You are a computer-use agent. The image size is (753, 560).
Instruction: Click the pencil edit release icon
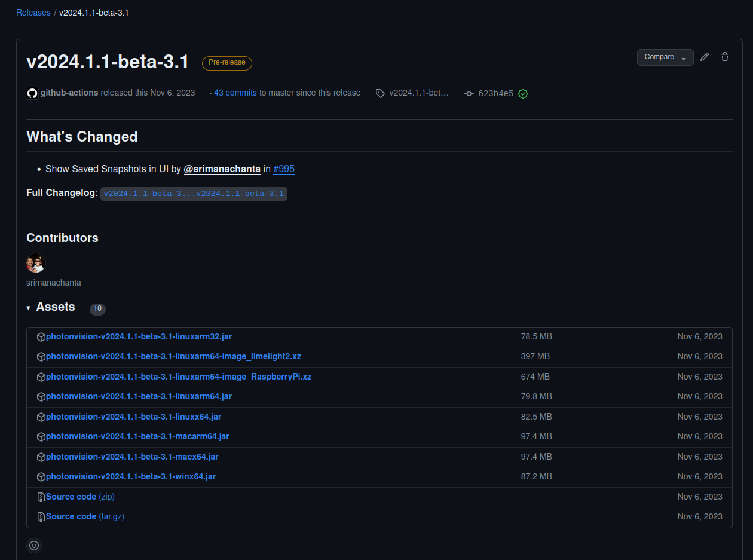click(705, 57)
